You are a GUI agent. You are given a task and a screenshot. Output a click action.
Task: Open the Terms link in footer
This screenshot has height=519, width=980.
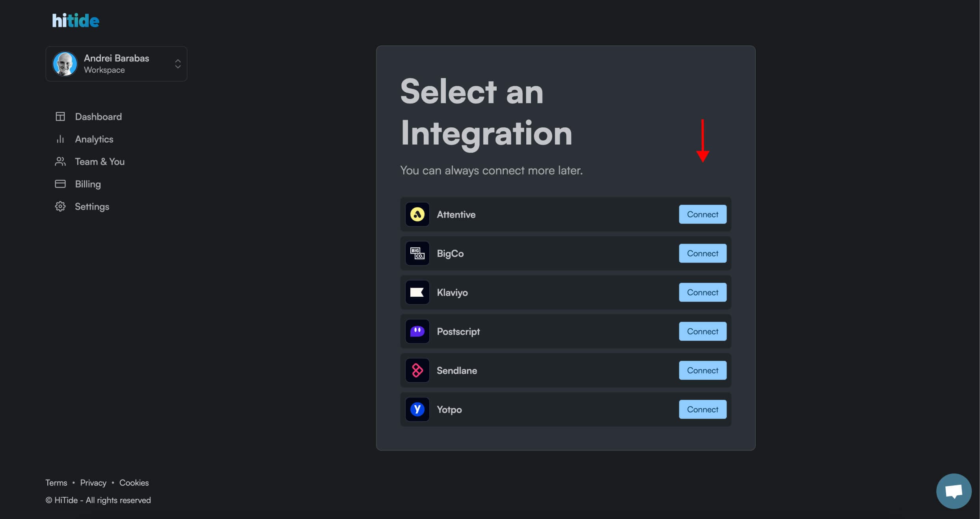click(x=56, y=483)
